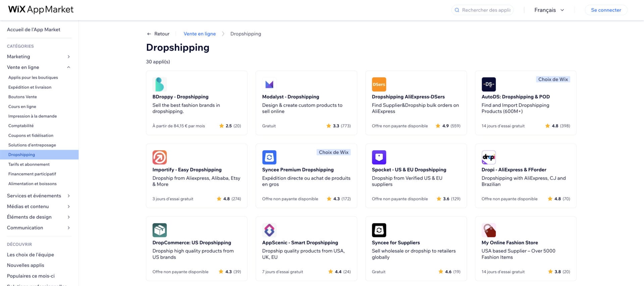This screenshot has width=644, height=286.
Task: Select Expédition et livraison subcategory
Action: coord(30,87)
